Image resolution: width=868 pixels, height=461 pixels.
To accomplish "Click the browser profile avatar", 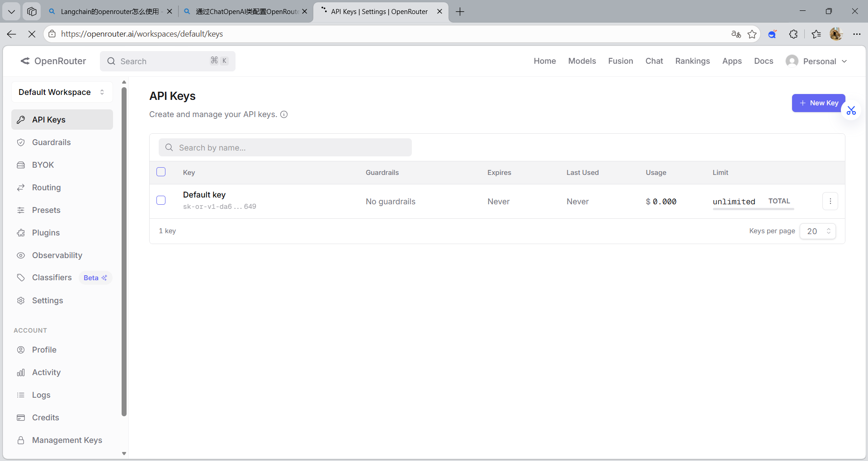I will tap(836, 34).
